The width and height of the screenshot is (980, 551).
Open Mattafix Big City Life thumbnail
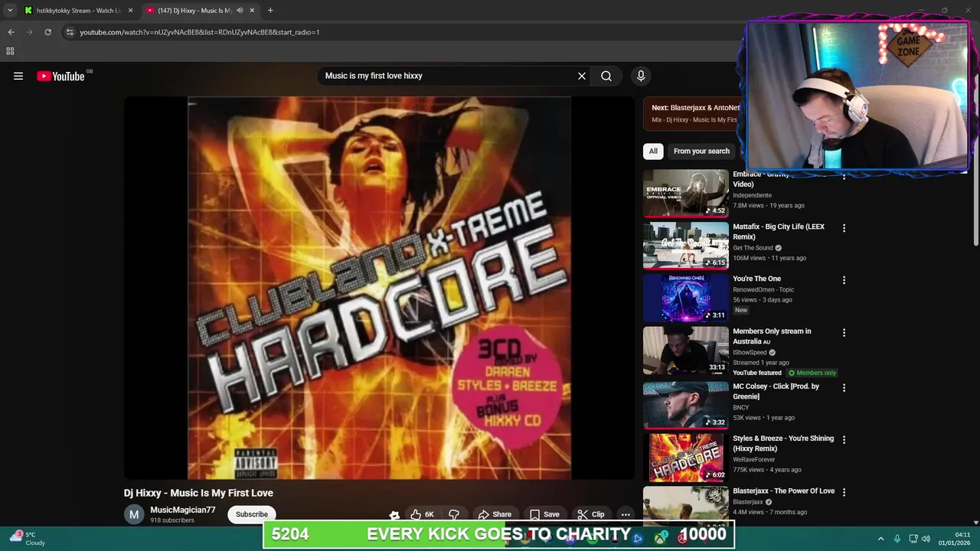tap(686, 246)
